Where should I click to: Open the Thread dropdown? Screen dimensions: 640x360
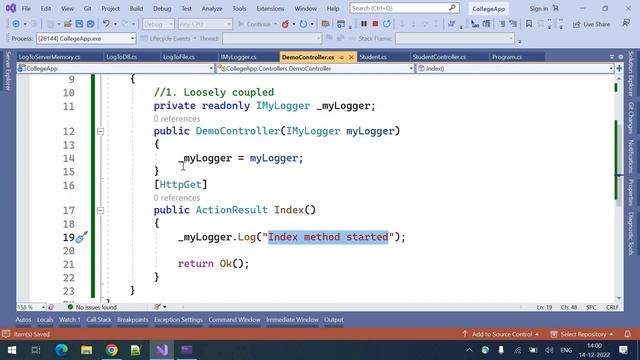(272, 38)
